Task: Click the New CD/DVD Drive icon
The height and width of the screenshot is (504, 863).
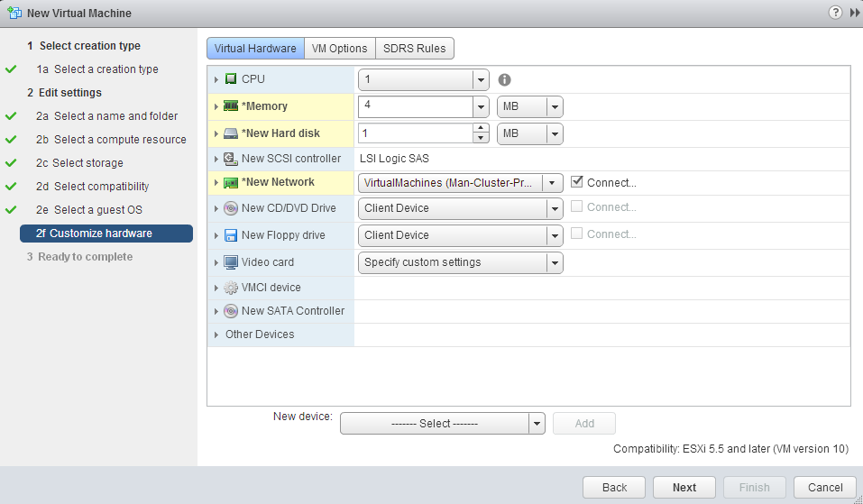Action: click(x=231, y=208)
